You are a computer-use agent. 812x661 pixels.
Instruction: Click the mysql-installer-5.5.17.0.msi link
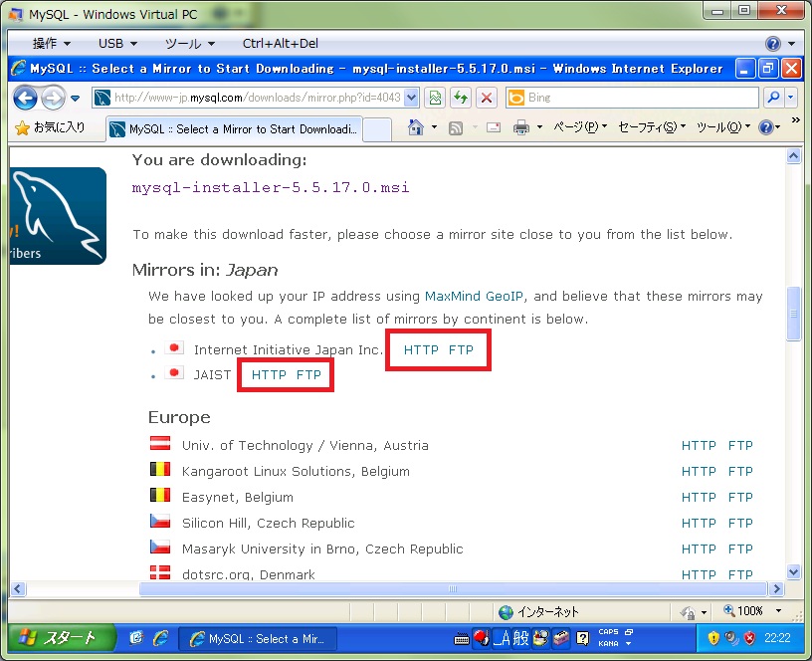[271, 187]
